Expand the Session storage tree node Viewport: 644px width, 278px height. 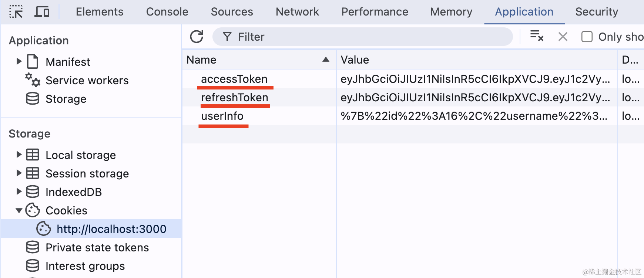[x=19, y=173]
